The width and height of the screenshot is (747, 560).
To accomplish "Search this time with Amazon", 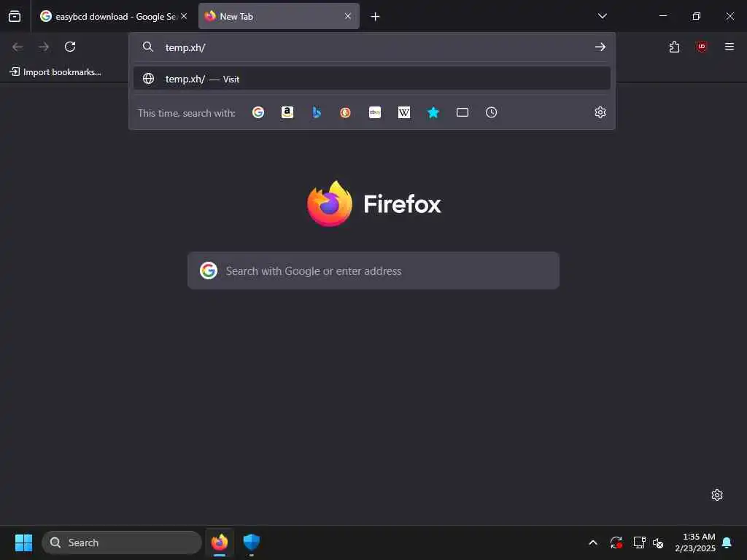I will point(287,112).
